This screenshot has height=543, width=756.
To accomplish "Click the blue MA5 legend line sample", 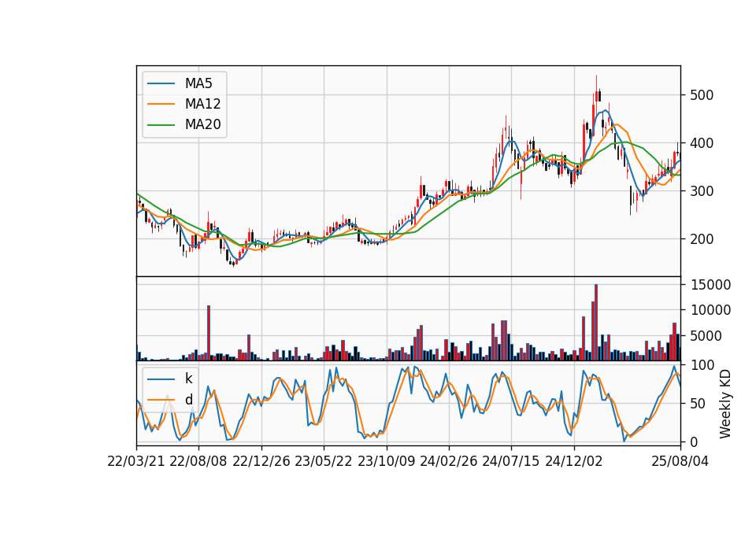I will [161, 83].
